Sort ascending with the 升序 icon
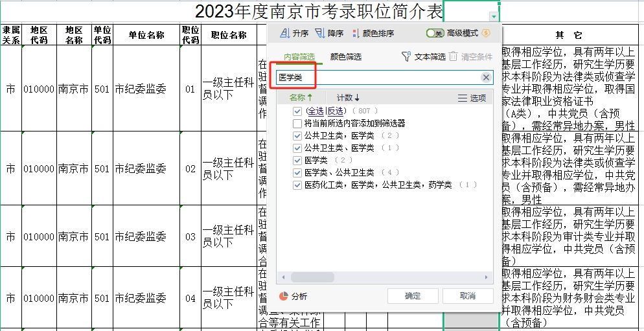 tap(284, 34)
